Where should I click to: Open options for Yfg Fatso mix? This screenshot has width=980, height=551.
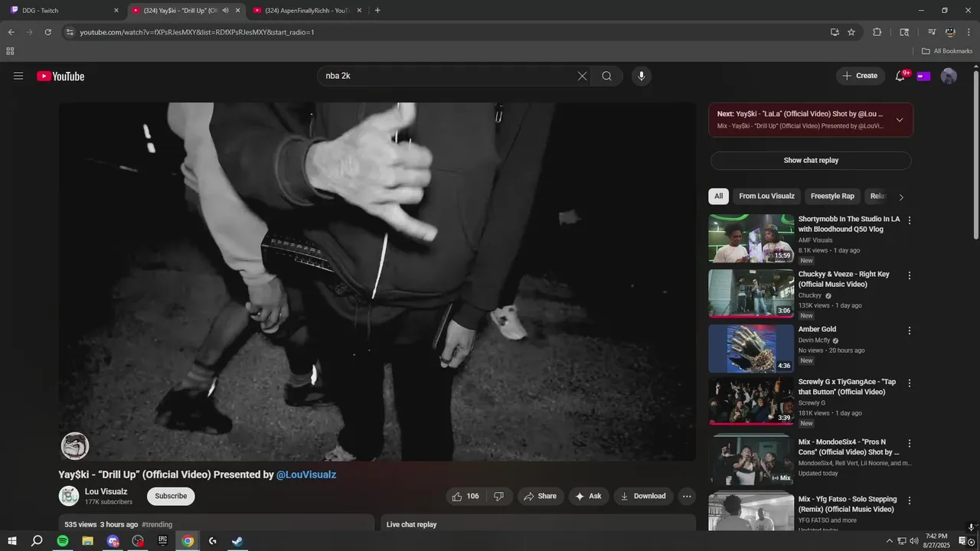click(910, 500)
